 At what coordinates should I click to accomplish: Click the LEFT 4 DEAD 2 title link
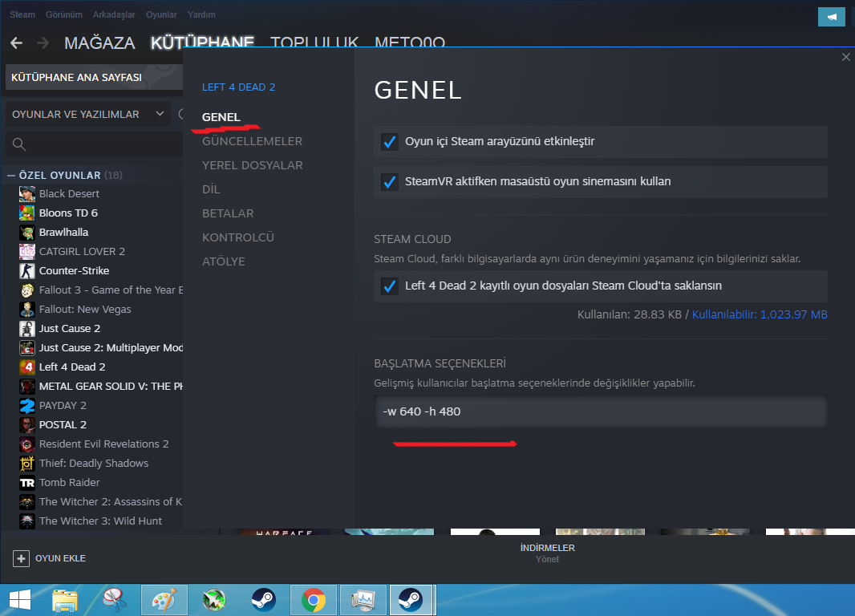[x=238, y=87]
